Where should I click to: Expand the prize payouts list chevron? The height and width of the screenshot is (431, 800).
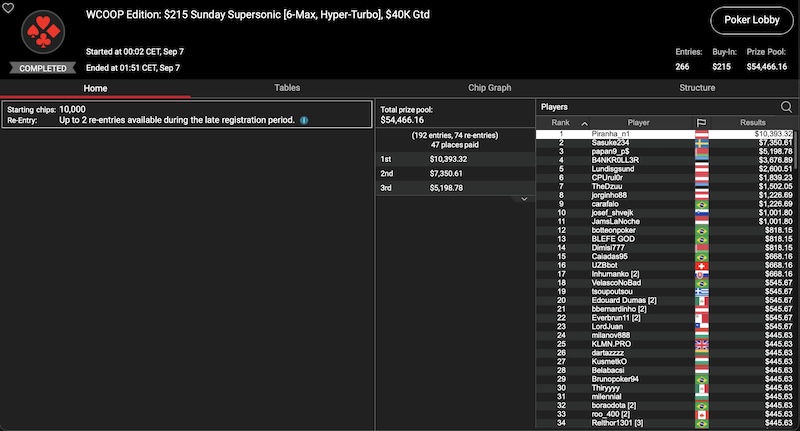pyautogui.click(x=524, y=199)
